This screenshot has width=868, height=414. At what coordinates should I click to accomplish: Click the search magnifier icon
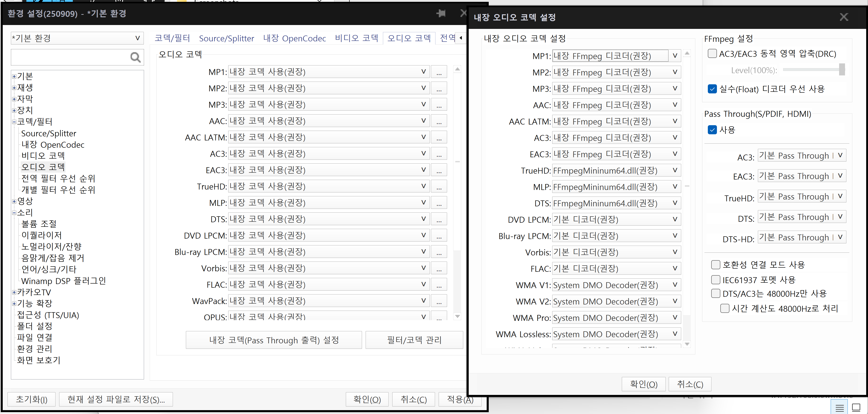pyautogui.click(x=135, y=57)
